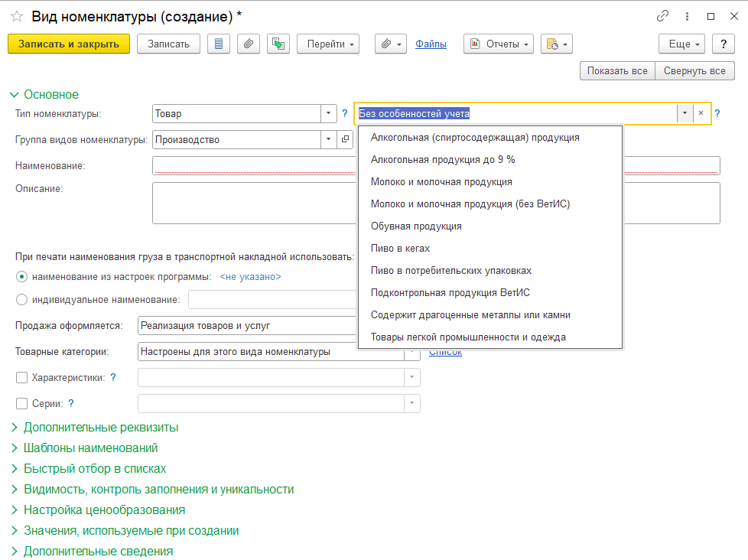This screenshot has height=560, width=748.
Task: Open the Группа видов номенклатуры selection icon
Action: tap(346, 140)
